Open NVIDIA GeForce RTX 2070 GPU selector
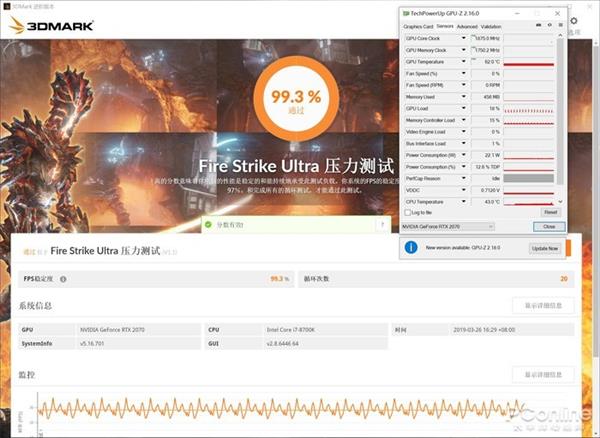 click(x=448, y=227)
